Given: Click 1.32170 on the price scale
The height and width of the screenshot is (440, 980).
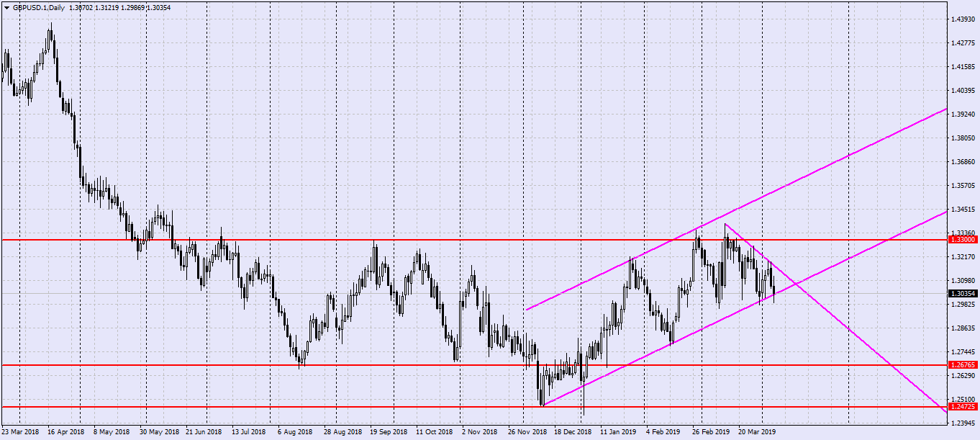Looking at the screenshot, I should pos(963,256).
